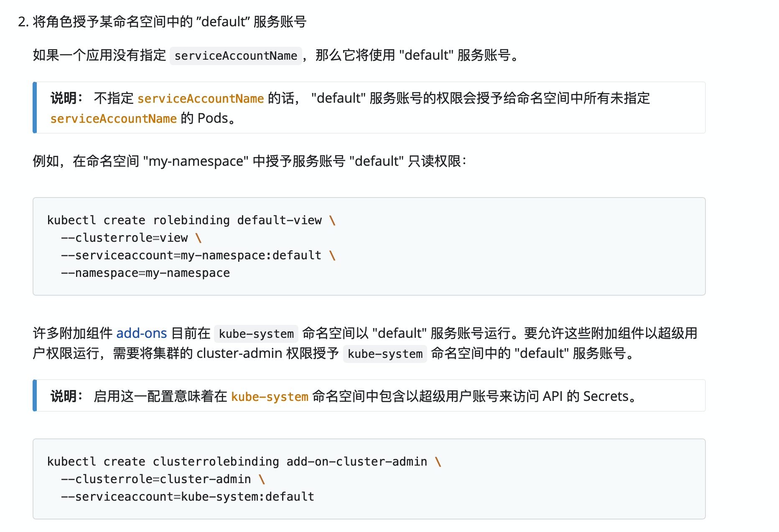This screenshot has width=779, height=532.
Task: Click the orange serviceAccountName in first note
Action: point(201,99)
